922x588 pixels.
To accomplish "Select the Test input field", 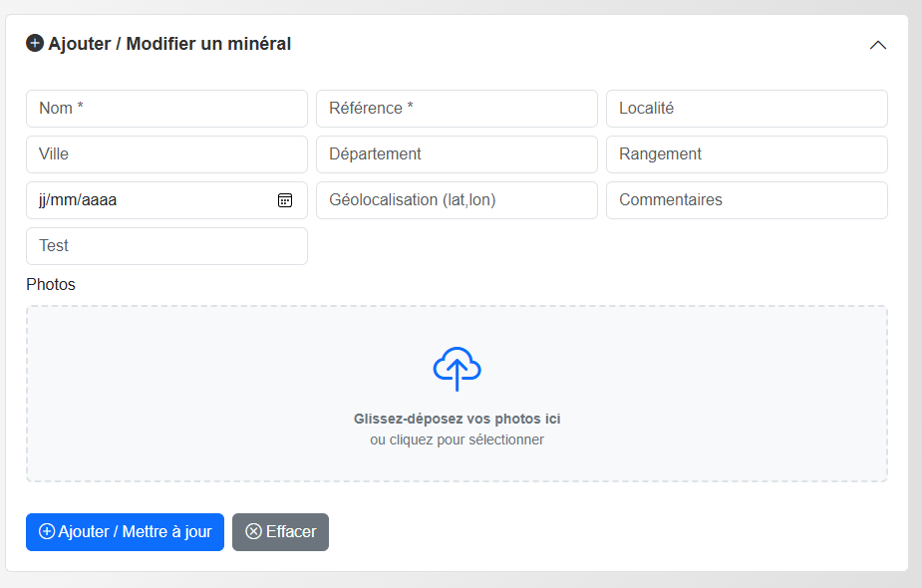I will pos(166,246).
